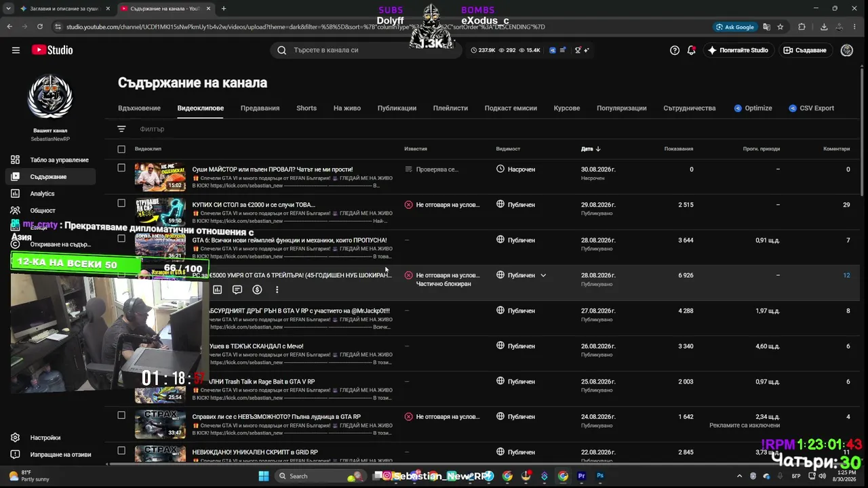This screenshot has height=488, width=868.
Task: Switch to the Сътрудничества tab
Action: [x=689, y=108]
